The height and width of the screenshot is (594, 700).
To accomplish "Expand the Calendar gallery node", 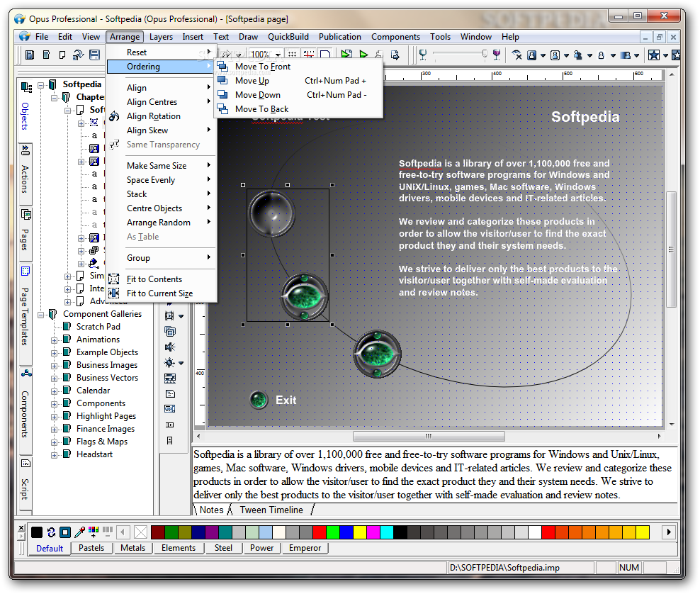I will (54, 391).
